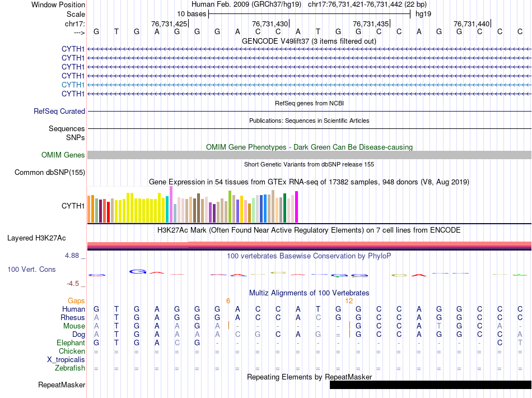Select the Mouse species row label

[x=74, y=326]
